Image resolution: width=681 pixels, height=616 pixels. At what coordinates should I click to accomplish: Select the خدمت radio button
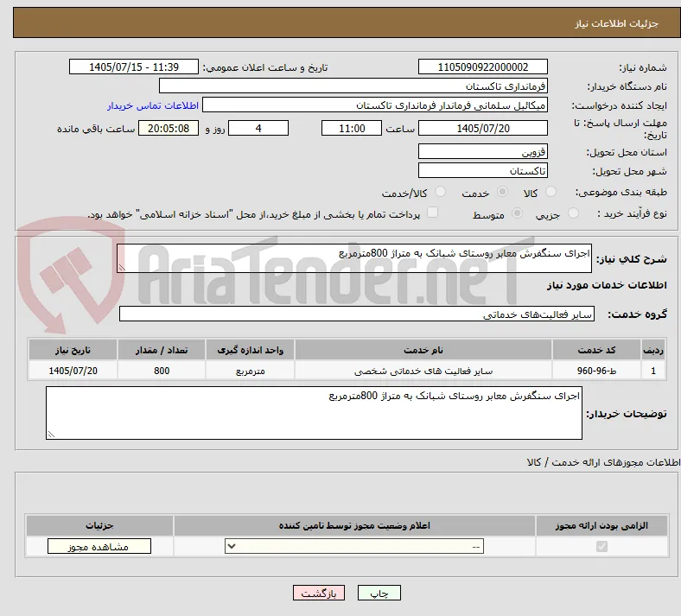point(502,192)
